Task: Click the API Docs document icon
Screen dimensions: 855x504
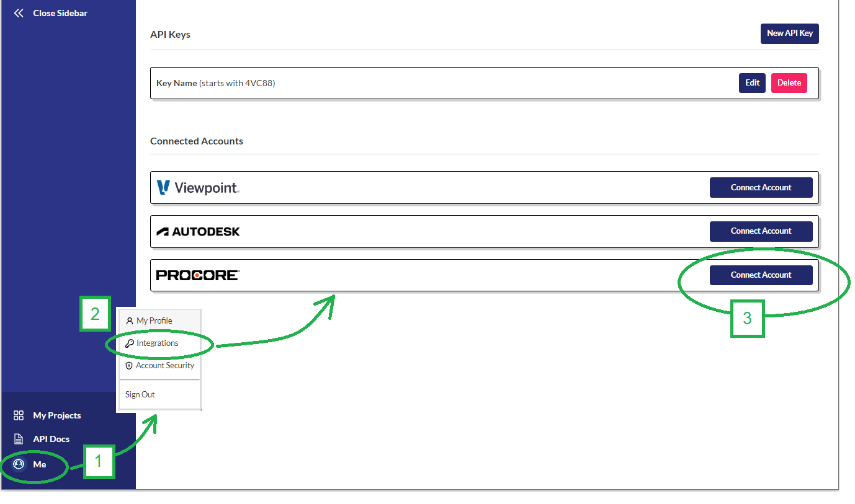Action: [x=19, y=439]
